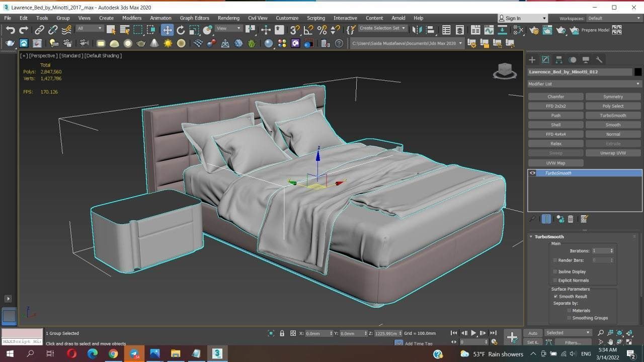Image resolution: width=644 pixels, height=362 pixels.
Task: Activate the Select and Rotate tool
Action: (181, 30)
